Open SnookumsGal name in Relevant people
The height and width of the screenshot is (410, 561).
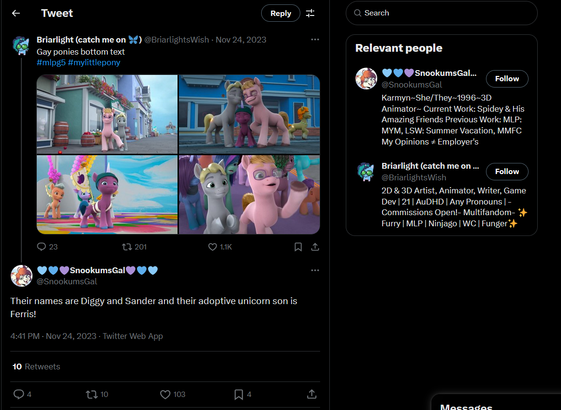429,73
